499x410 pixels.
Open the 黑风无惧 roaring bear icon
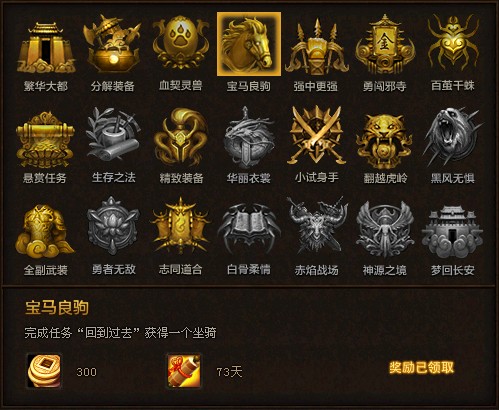(453, 137)
